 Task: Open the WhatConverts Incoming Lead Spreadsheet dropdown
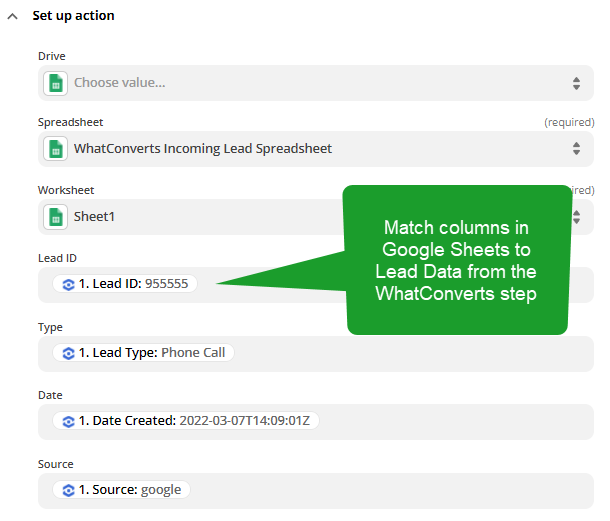click(x=316, y=149)
